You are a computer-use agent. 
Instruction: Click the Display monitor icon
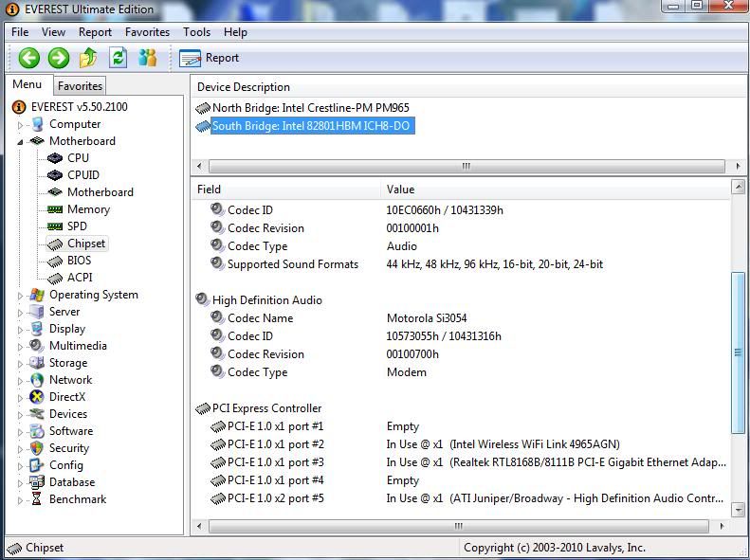[37, 329]
